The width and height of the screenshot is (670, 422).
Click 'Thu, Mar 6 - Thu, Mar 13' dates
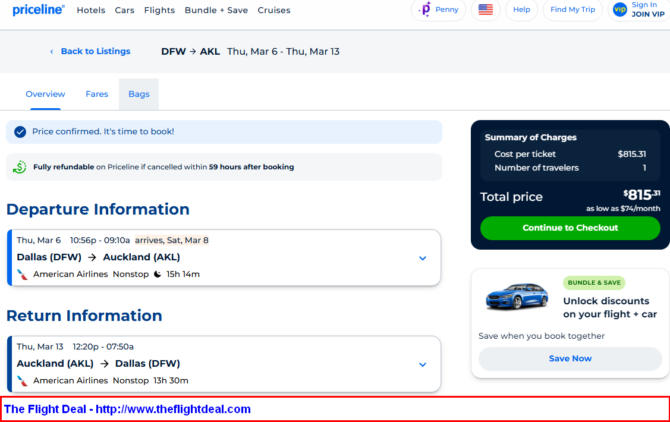283,52
